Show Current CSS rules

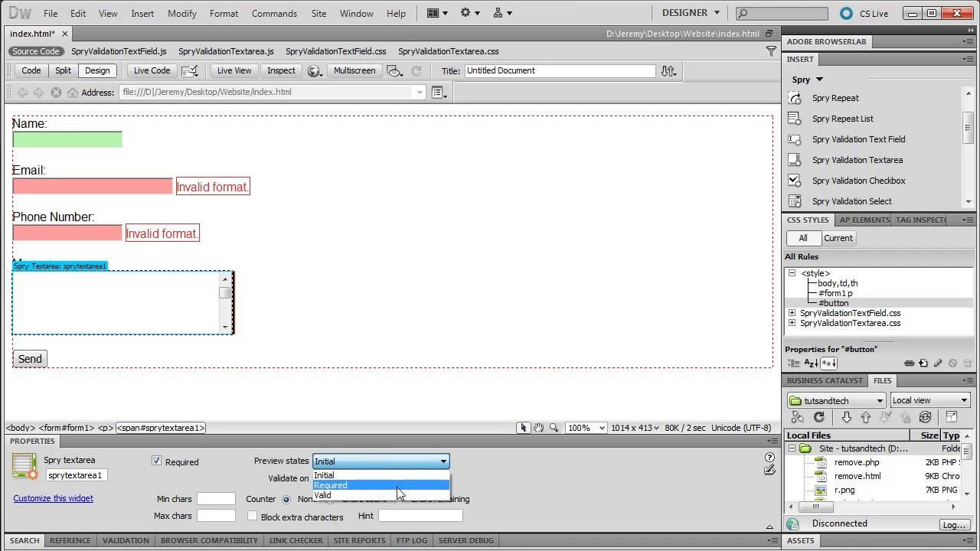838,238
